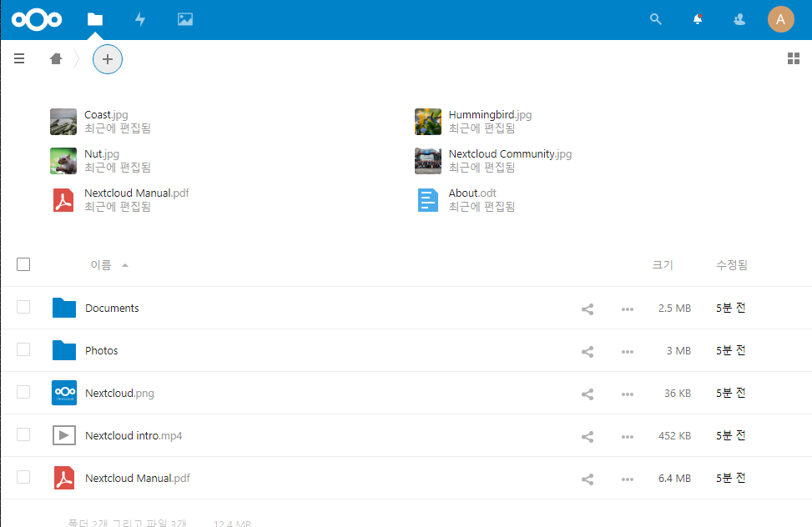Go to home folder breadcrumb
The height and width of the screenshot is (527, 812).
(56, 58)
